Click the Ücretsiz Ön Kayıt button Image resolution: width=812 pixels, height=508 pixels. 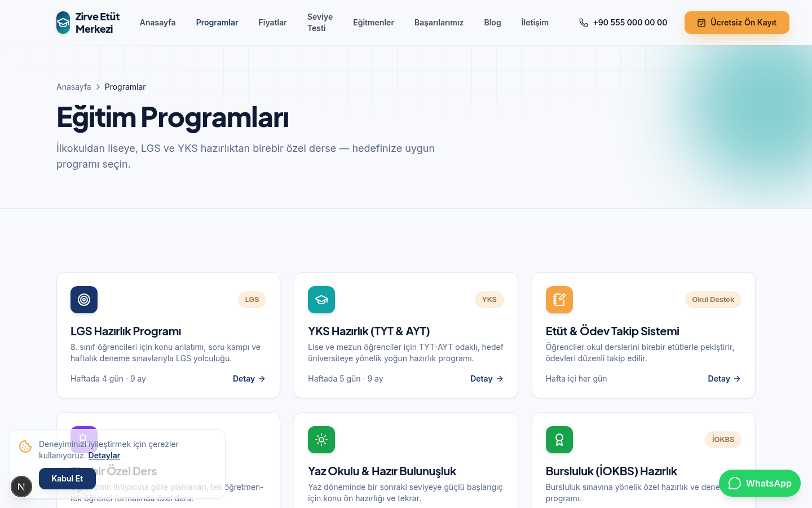tap(737, 23)
